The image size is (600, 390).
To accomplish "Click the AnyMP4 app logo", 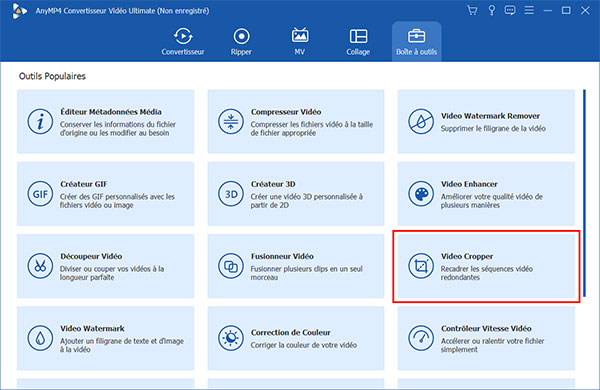I will click(19, 11).
